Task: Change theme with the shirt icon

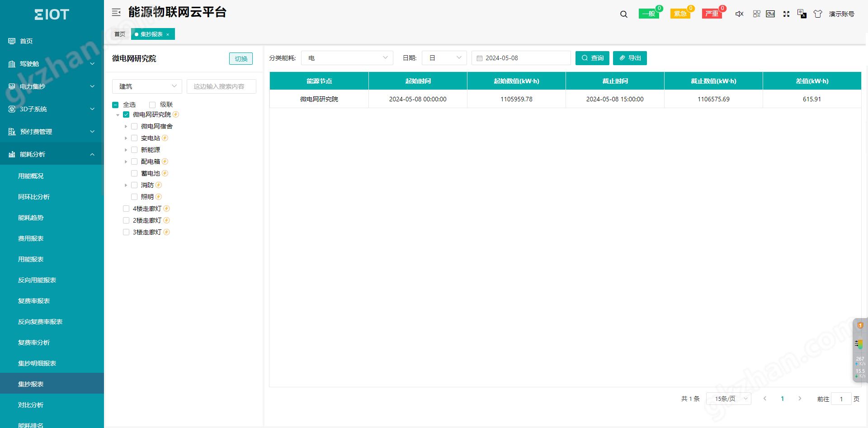Action: (818, 14)
